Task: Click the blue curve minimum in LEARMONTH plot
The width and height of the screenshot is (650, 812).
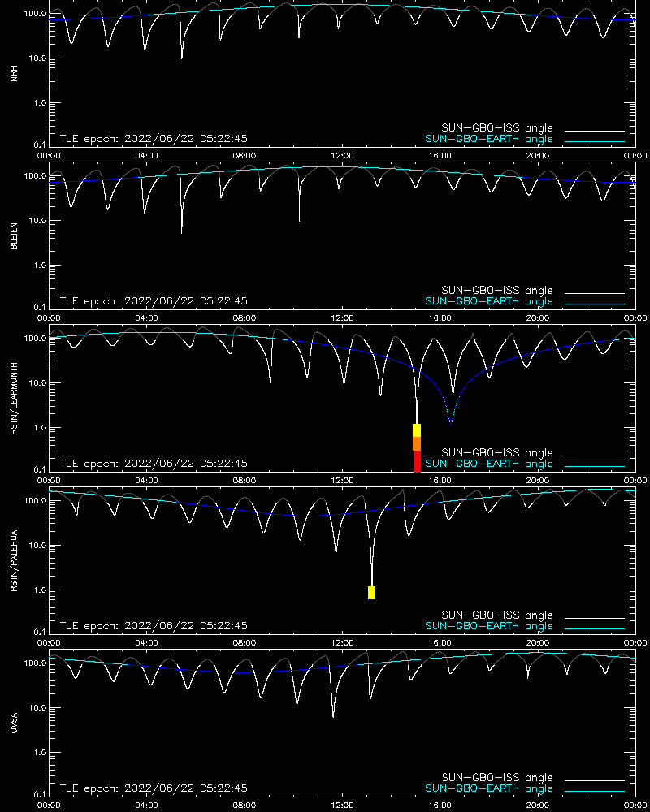Action: click(450, 422)
